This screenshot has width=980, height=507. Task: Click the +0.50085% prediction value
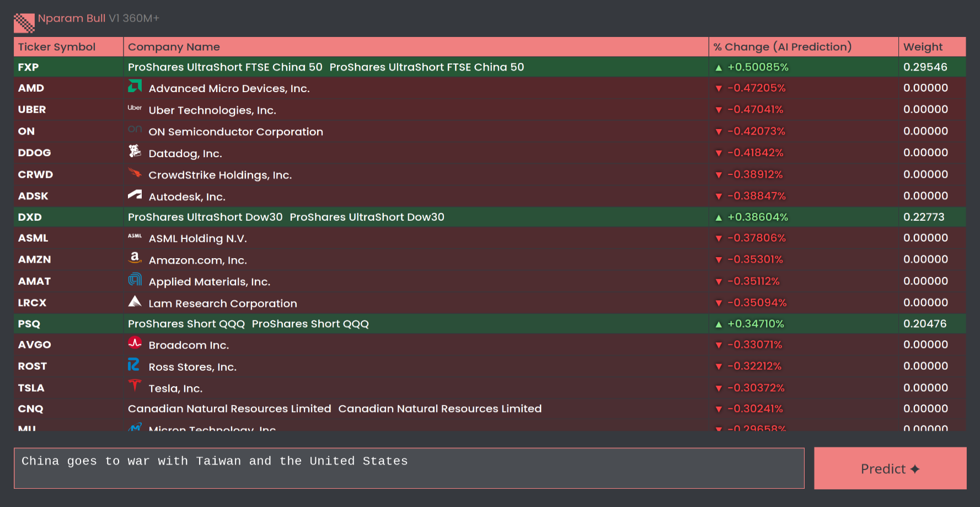pyautogui.click(x=758, y=67)
